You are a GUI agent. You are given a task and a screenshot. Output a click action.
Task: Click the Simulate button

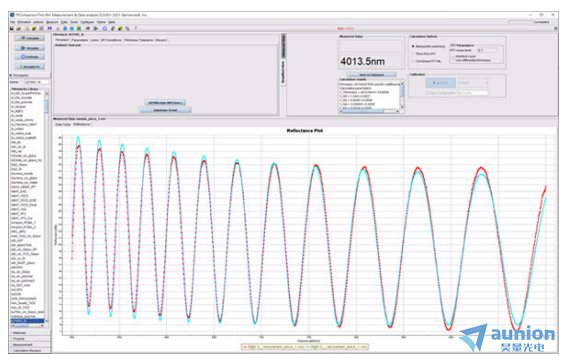(30, 48)
